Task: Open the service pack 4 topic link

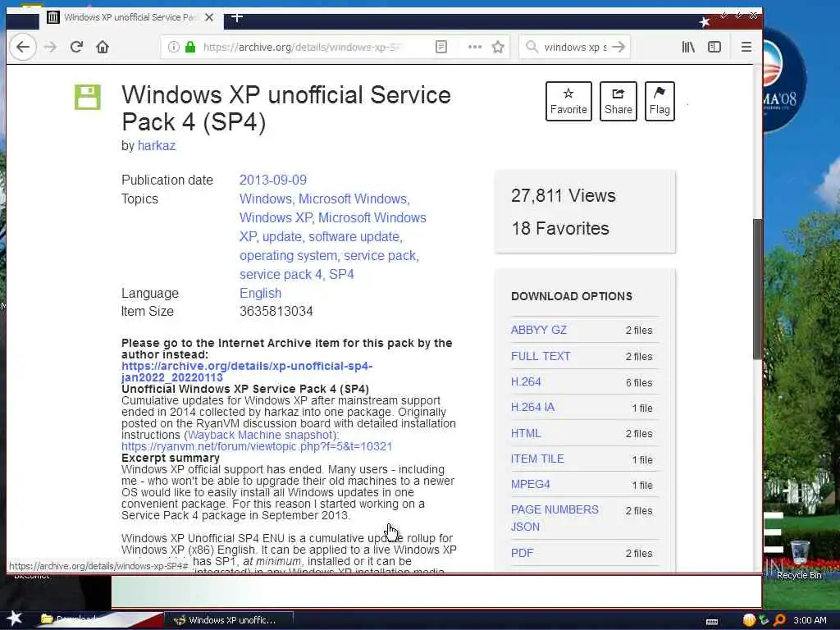Action: pos(281,274)
